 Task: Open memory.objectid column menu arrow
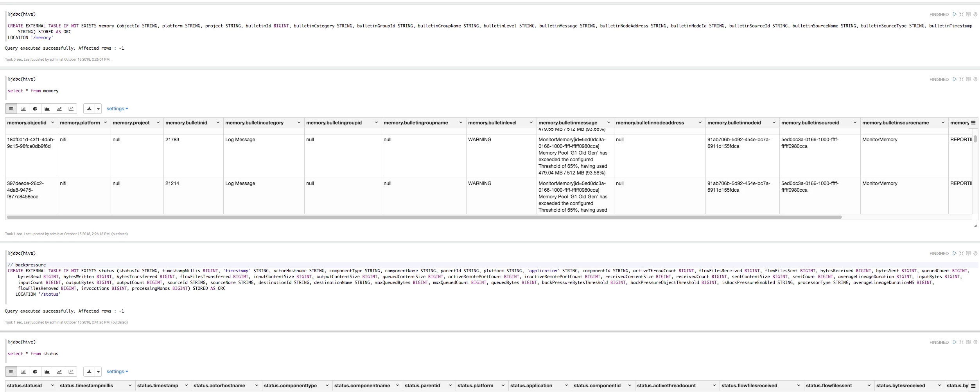point(52,122)
